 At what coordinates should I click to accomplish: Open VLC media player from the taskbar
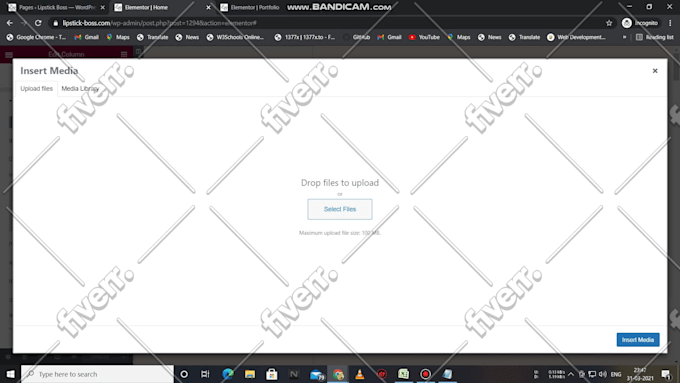(x=360, y=374)
